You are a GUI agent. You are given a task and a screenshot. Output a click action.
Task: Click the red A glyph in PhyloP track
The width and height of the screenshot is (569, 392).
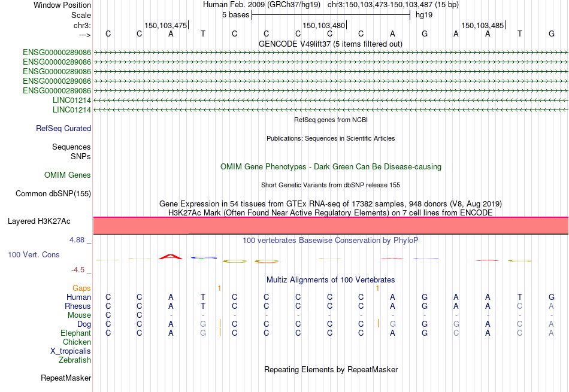[x=171, y=257]
